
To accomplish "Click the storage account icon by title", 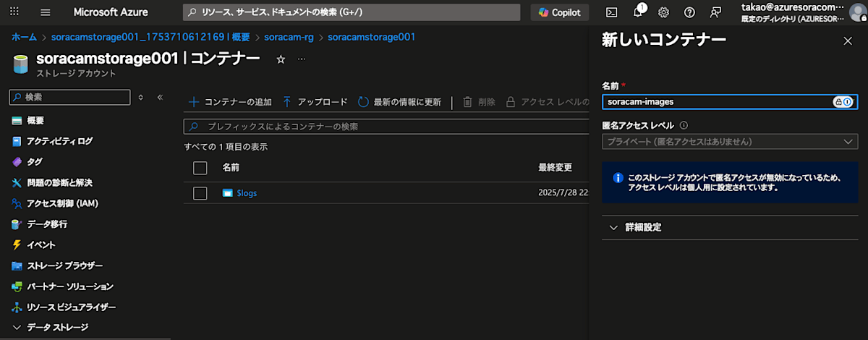I will tap(20, 64).
